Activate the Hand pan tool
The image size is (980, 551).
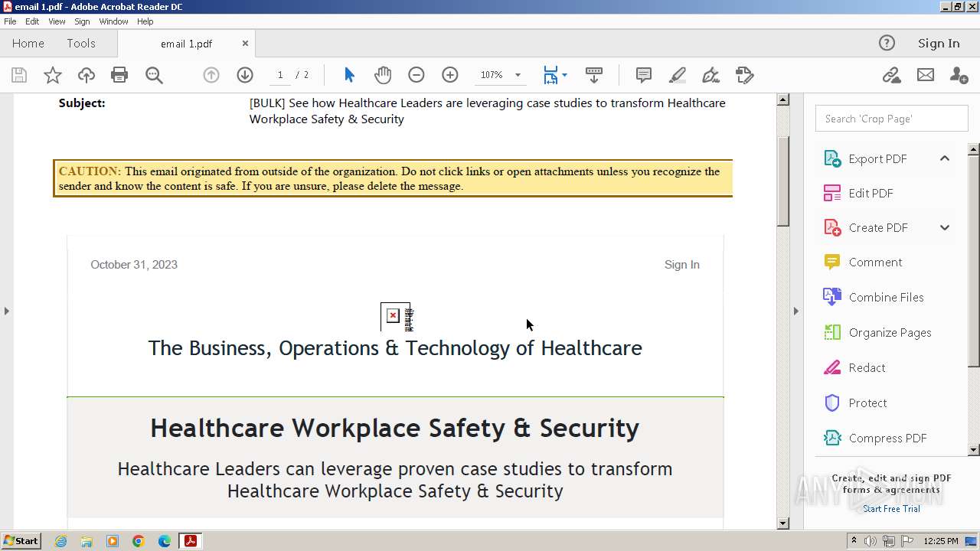(x=383, y=75)
